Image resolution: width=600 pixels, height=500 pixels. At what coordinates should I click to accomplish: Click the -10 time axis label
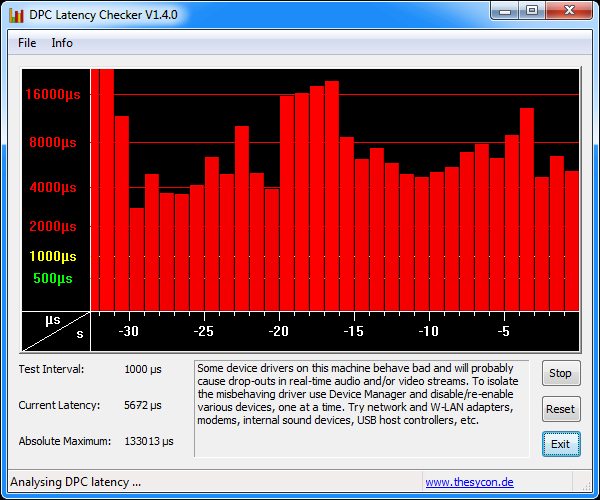pos(429,331)
